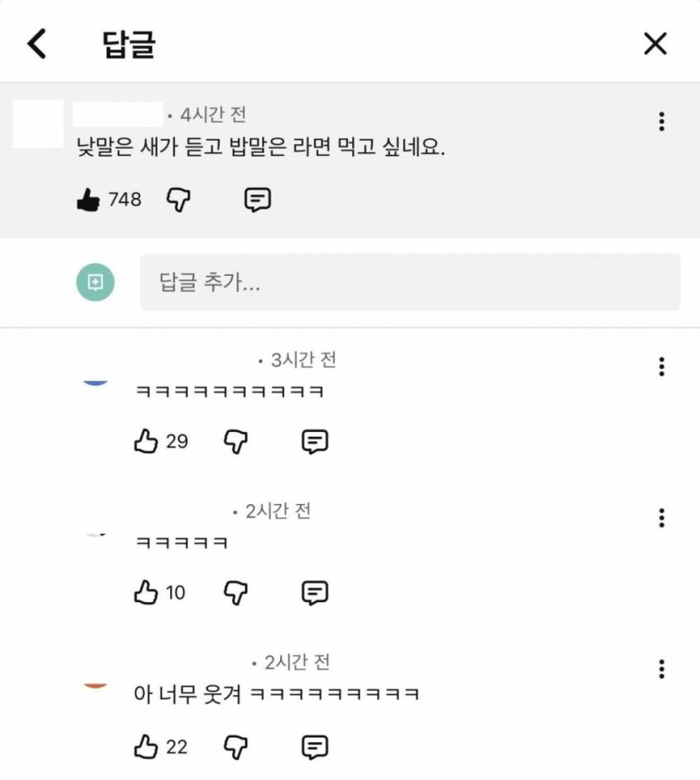This screenshot has width=700, height=780.
Task: Open more options for main comment
Action: (x=661, y=122)
